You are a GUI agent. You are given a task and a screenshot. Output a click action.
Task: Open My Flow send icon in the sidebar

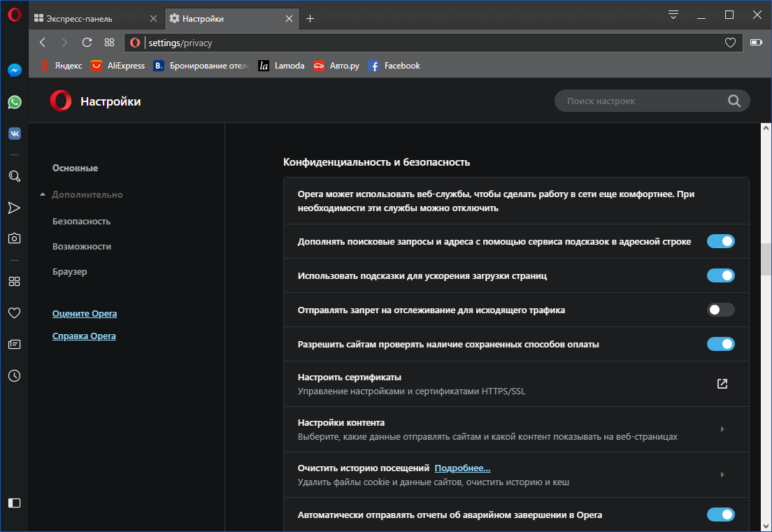(14, 208)
